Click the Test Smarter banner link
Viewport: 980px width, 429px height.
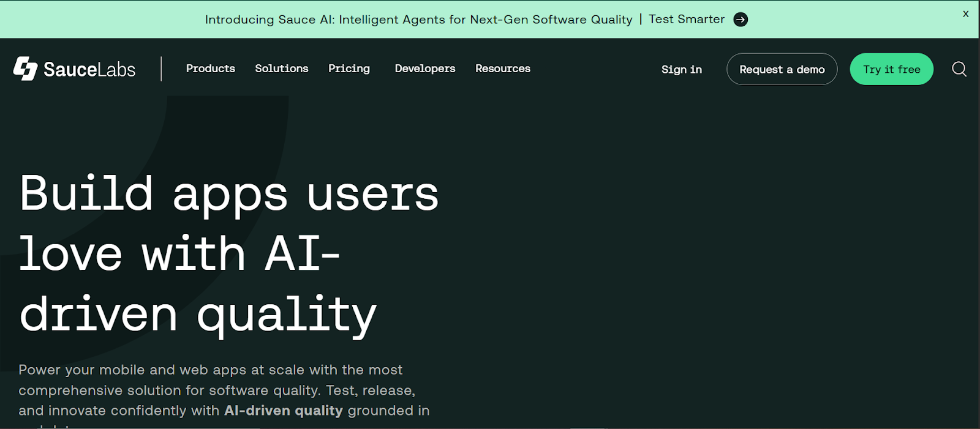pyautogui.click(x=687, y=20)
